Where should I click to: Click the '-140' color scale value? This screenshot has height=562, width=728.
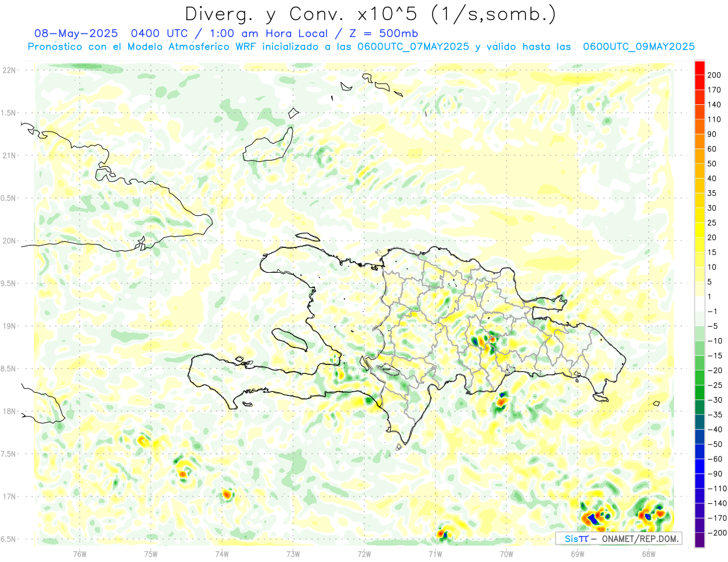click(718, 503)
